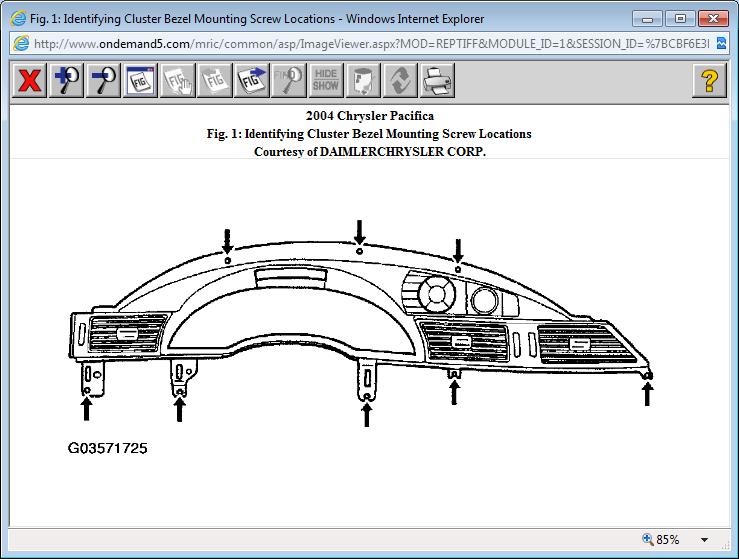The width and height of the screenshot is (739, 559).
Task: Click 'Courtesy of DAIMLERCHRYSLER CORP.' text
Action: pyautogui.click(x=370, y=152)
